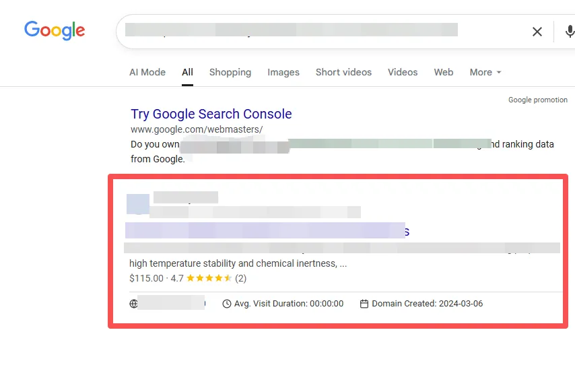Expand the More search filters dropdown

point(485,72)
